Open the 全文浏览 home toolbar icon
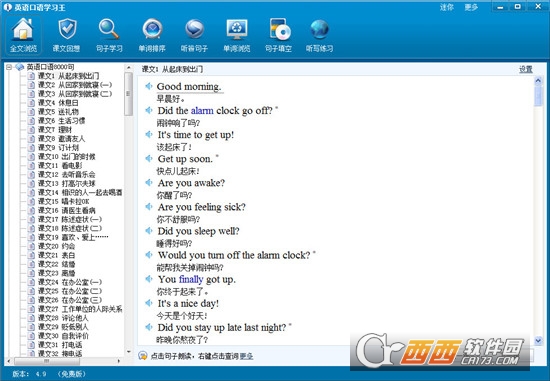This screenshot has width=550, height=381. click(x=23, y=35)
